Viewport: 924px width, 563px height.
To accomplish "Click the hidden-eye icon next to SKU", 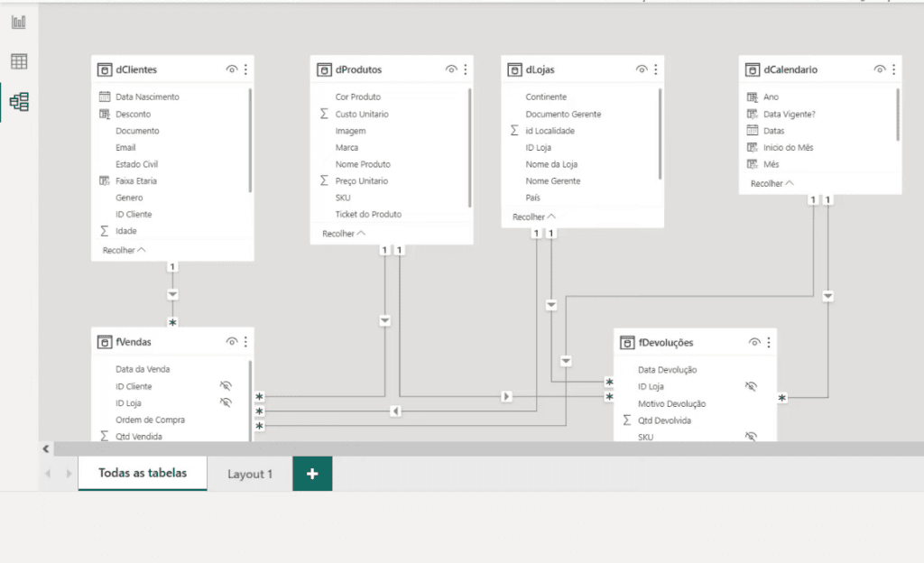I will click(x=751, y=437).
